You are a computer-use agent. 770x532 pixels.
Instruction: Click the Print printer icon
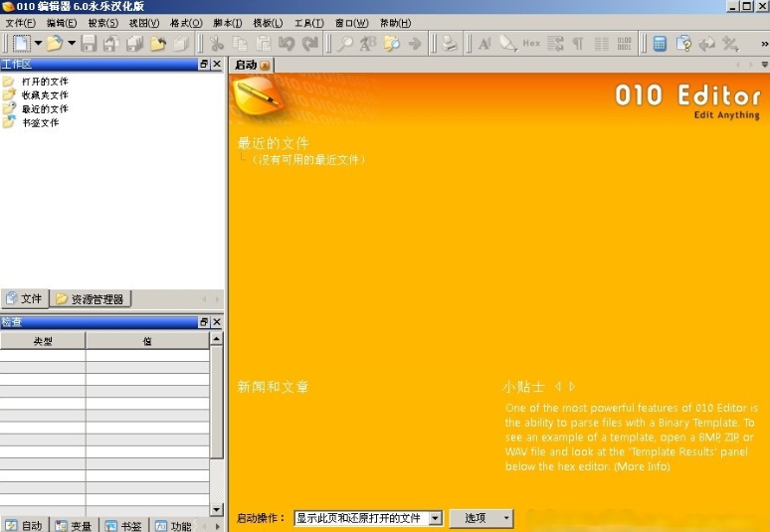(x=450, y=43)
